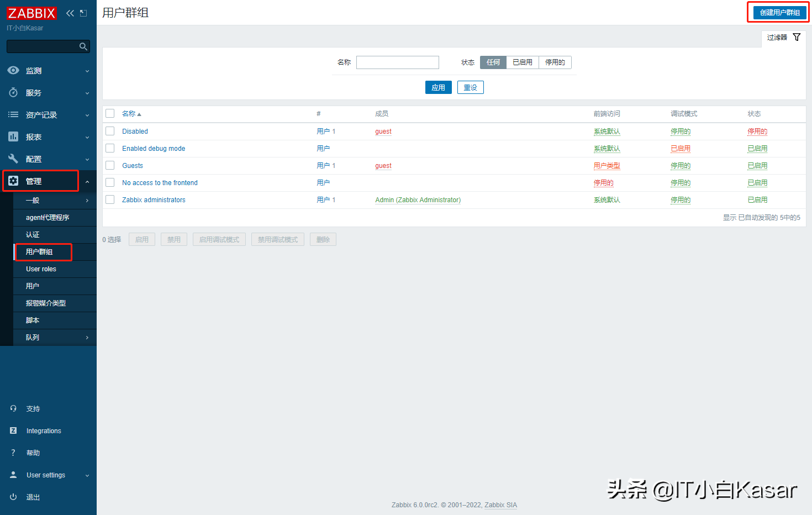This screenshot has width=812, height=515.
Task: Check the select-all checkbox in table header
Action: click(109, 113)
